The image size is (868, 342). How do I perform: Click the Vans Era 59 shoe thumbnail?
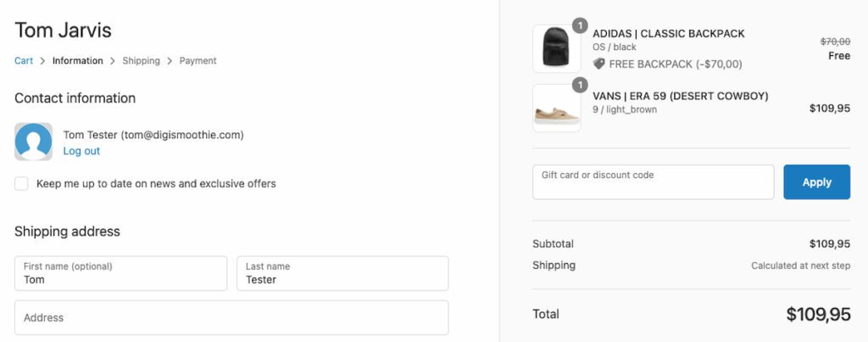pos(556,109)
